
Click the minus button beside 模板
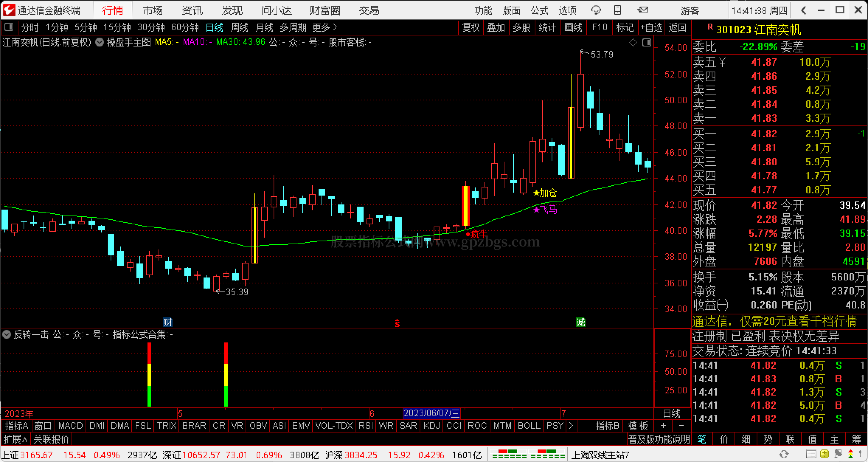[681, 426]
